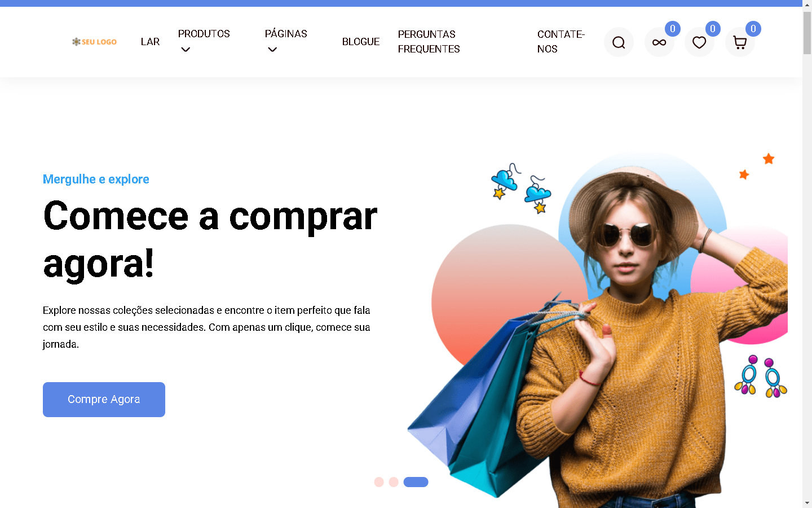Open the BLOGUE menu item
This screenshot has width=812, height=508.
pyautogui.click(x=361, y=42)
